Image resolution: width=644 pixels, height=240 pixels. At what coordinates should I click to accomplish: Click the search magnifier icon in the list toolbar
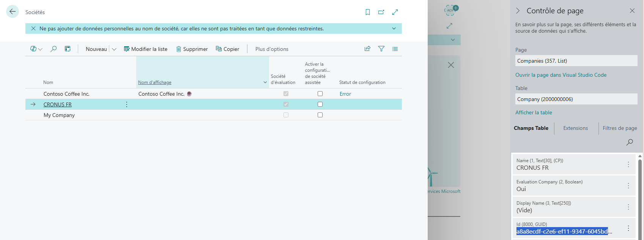[54, 49]
